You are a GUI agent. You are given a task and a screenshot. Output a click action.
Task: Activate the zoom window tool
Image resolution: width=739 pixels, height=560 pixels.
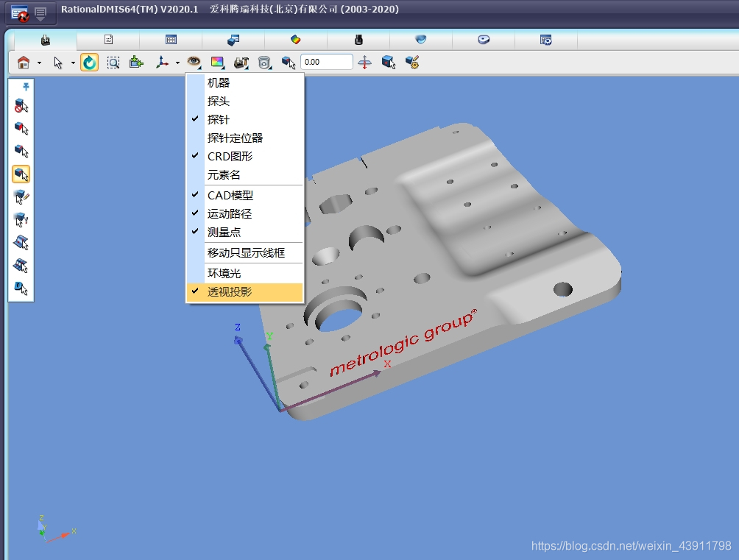(x=113, y=63)
